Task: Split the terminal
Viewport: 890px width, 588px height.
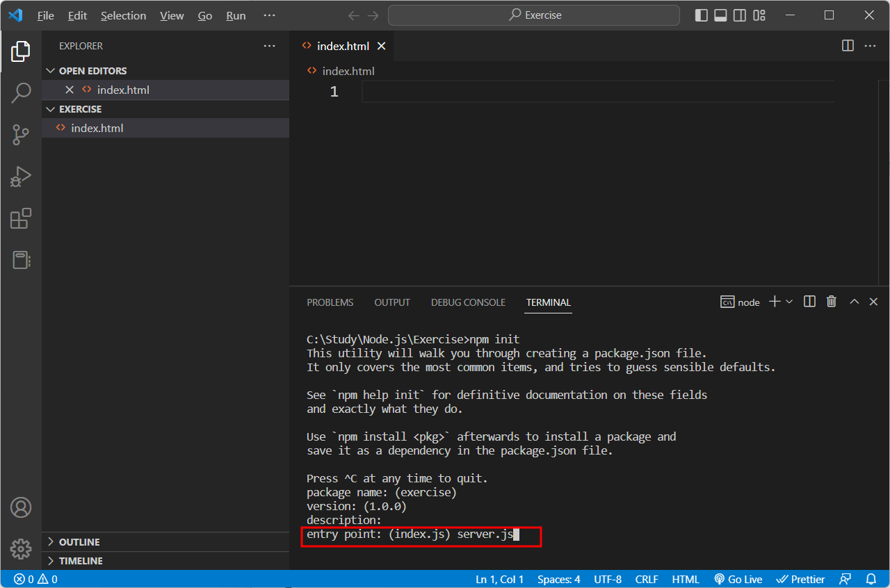Action: pyautogui.click(x=809, y=302)
